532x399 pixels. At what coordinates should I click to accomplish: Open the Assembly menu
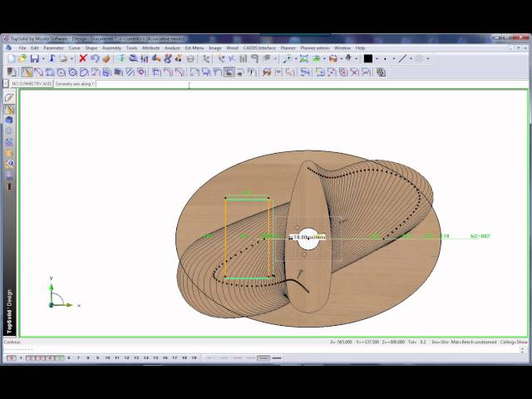tap(111, 48)
